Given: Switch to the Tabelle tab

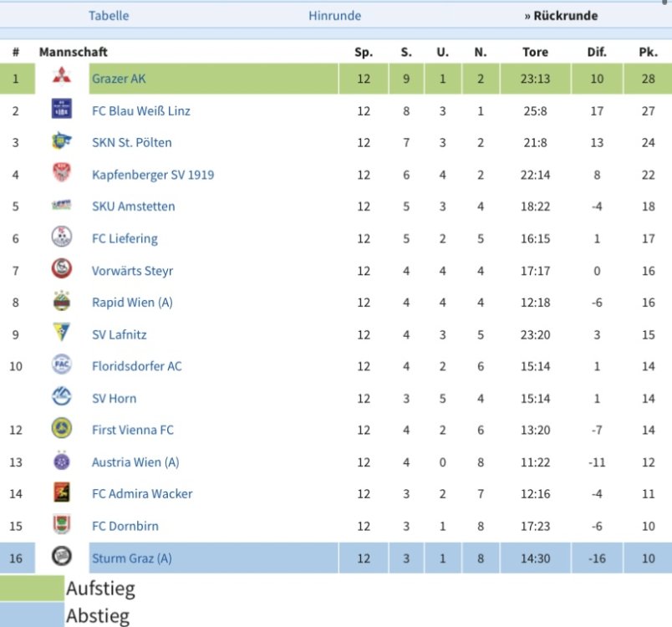Looking at the screenshot, I should click(x=109, y=15).
